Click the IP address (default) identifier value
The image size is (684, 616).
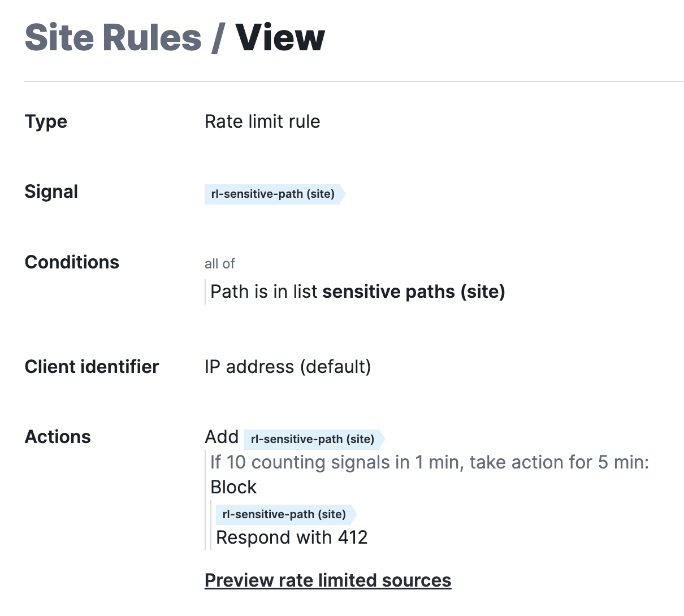[288, 367]
